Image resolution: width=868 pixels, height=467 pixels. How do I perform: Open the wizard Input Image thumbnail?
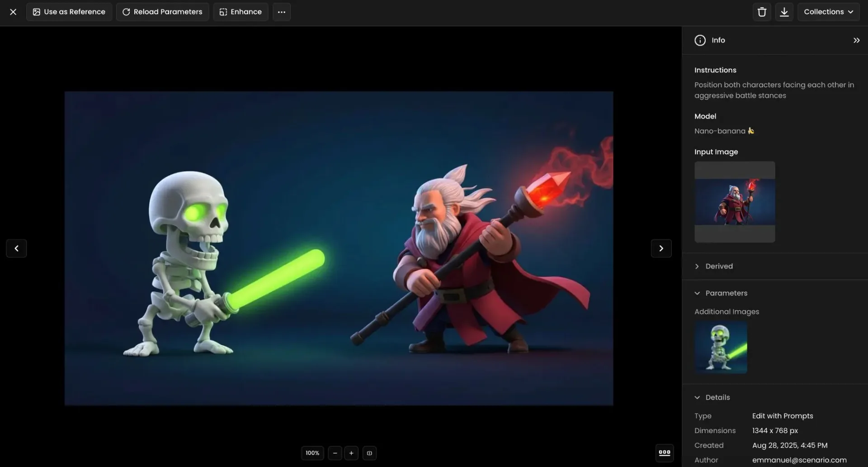pyautogui.click(x=734, y=202)
